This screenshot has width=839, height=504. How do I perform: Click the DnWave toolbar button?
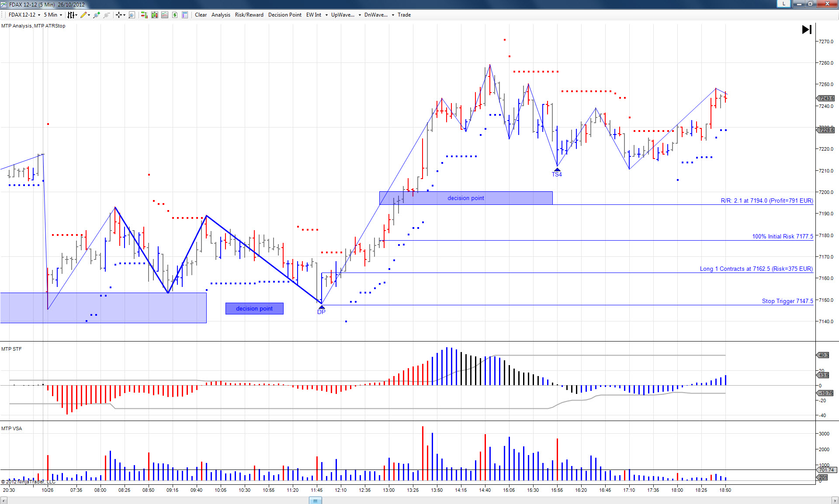(x=376, y=15)
